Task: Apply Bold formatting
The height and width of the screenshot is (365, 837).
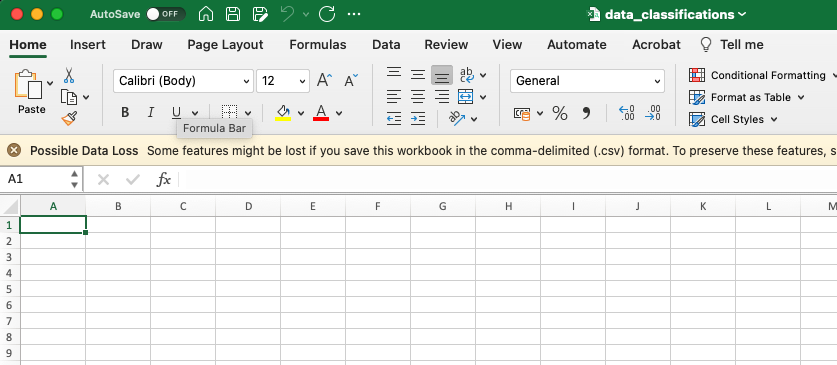Action: tap(125, 113)
